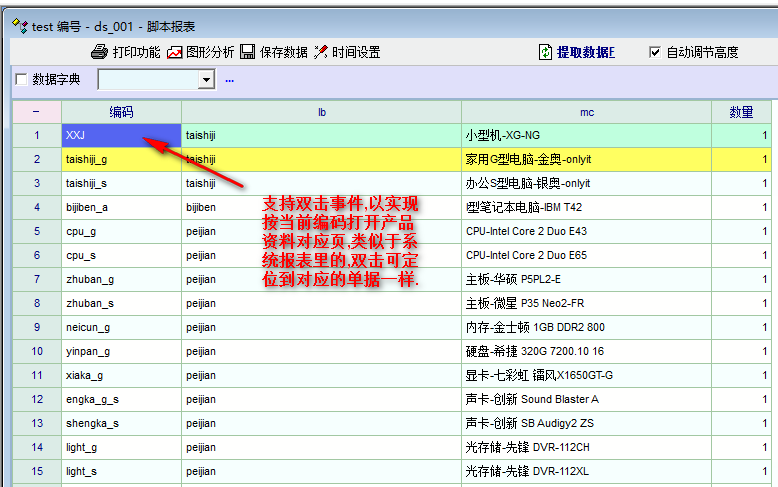Click the printer icon for 打印功能
This screenshot has height=487, width=778.
99,52
